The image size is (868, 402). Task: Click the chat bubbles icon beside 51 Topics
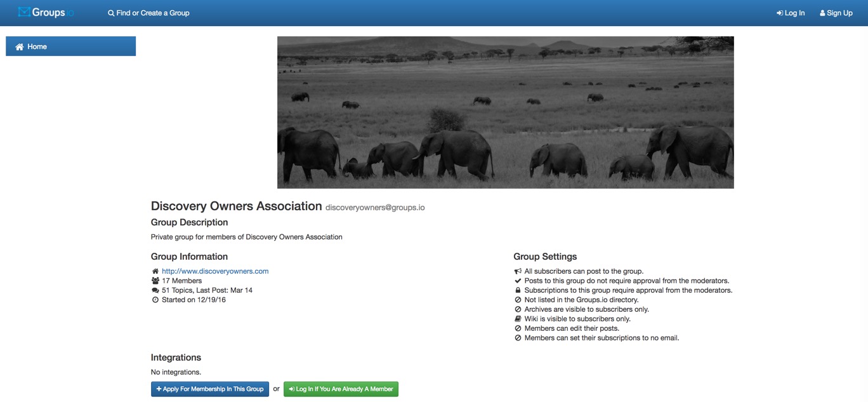pyautogui.click(x=155, y=290)
